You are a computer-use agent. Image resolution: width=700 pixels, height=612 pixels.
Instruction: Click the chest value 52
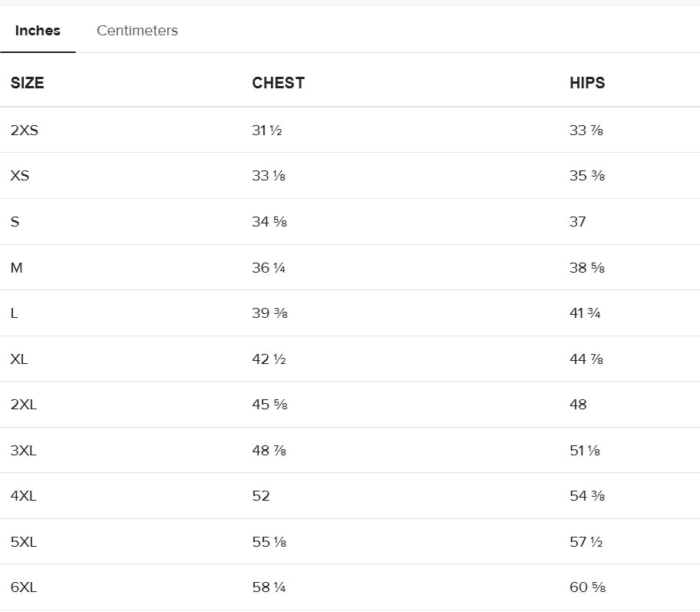(x=261, y=496)
